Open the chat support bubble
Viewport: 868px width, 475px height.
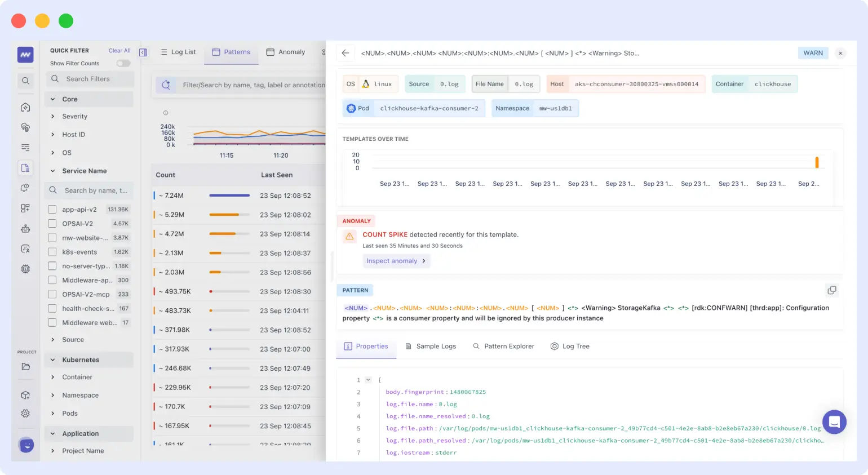point(834,421)
